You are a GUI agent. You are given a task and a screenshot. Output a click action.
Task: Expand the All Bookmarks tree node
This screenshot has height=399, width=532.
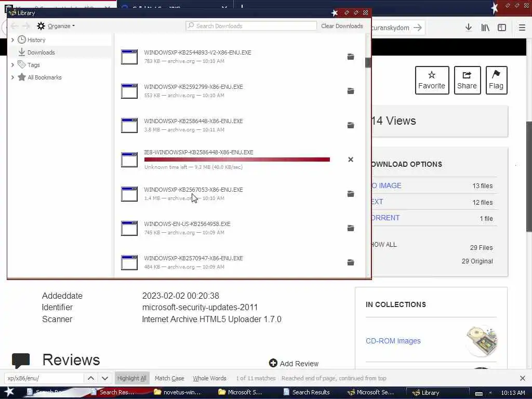click(12, 77)
